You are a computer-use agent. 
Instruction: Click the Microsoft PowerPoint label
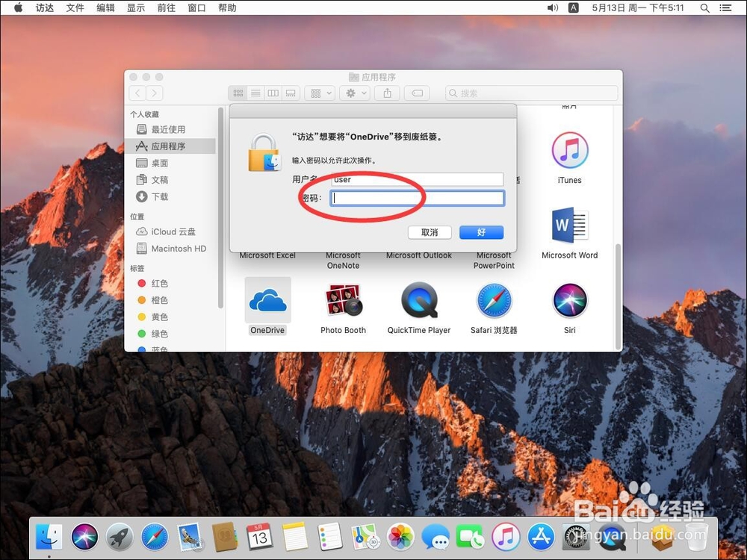pyautogui.click(x=494, y=261)
